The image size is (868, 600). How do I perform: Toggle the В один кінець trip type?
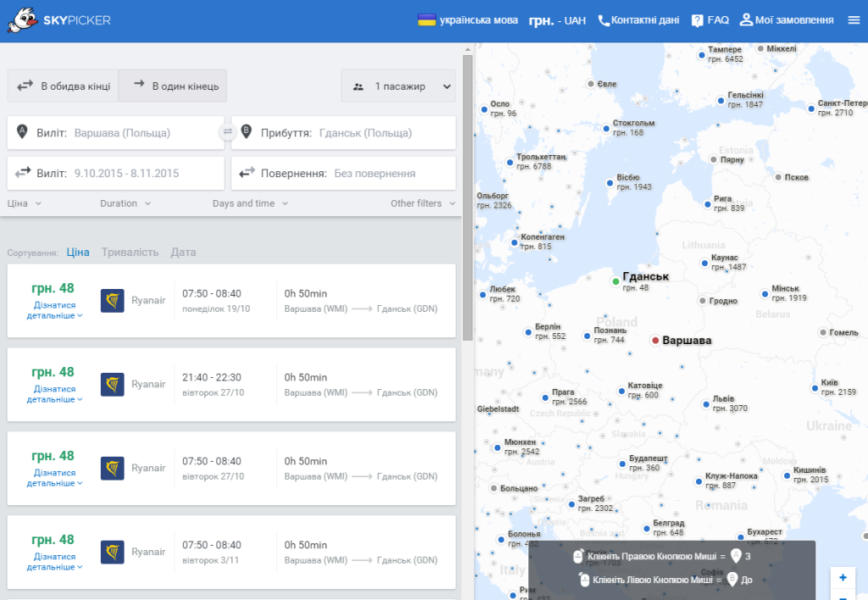173,86
